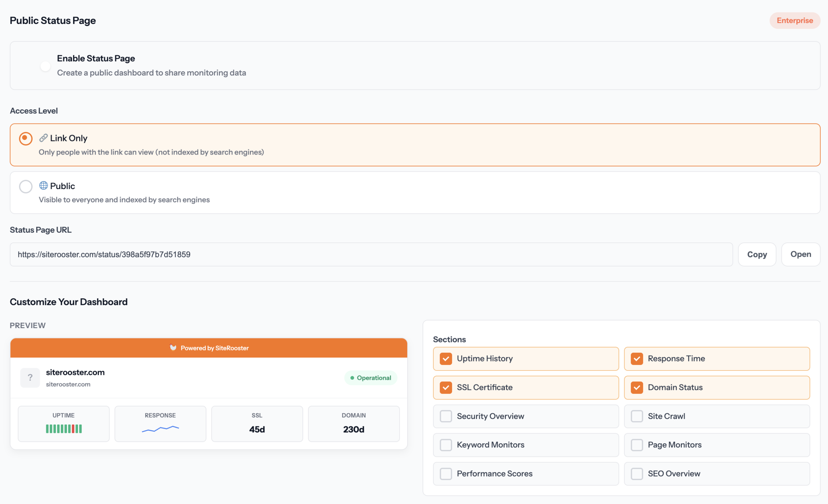Uncheck the Uptime History section
The image size is (828, 504).
(x=446, y=359)
